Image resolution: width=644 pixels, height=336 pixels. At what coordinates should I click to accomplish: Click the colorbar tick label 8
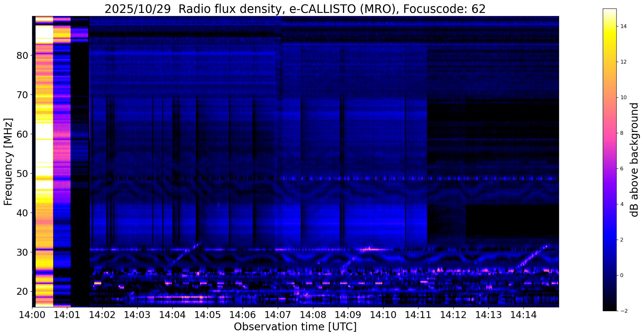(x=621, y=133)
